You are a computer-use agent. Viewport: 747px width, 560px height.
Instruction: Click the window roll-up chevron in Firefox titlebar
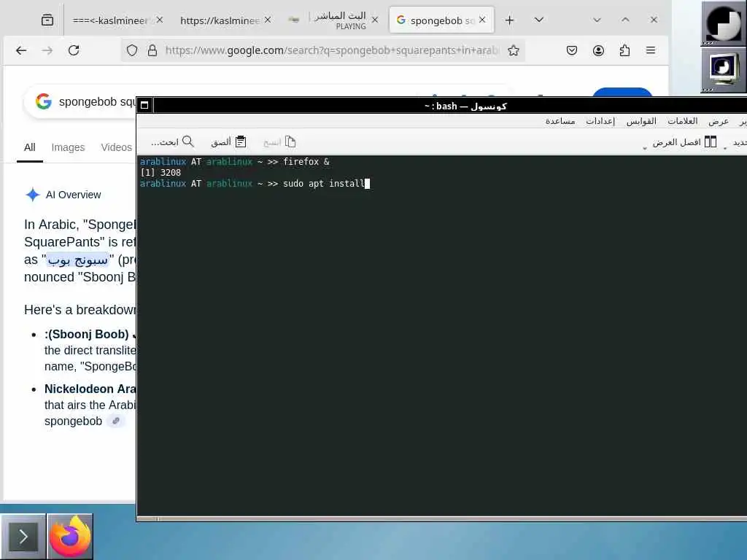coord(625,20)
